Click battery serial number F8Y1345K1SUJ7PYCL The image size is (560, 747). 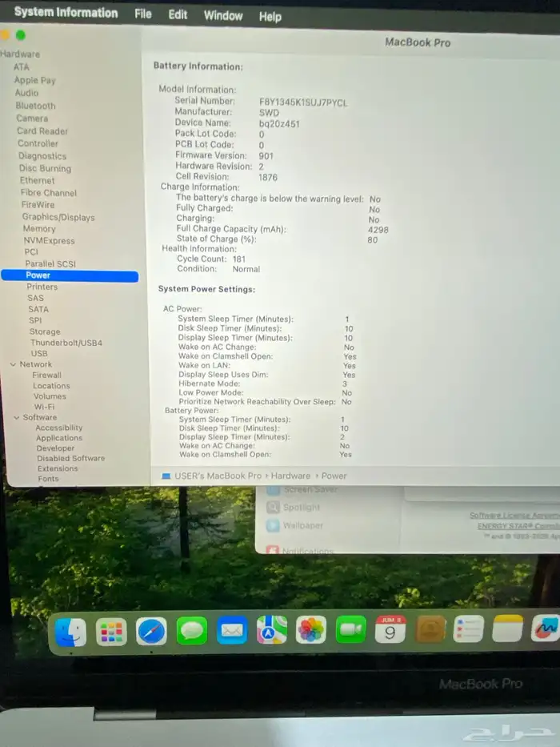[x=303, y=102]
